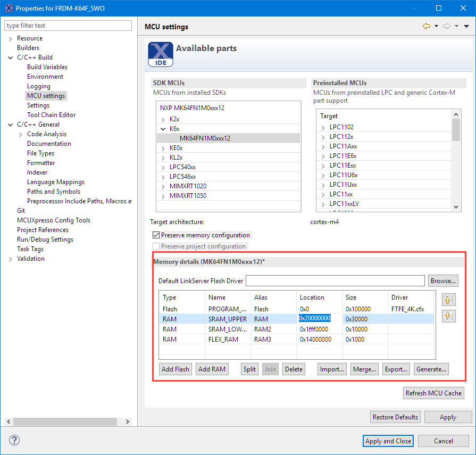
Task: Select Run/Debug Settings in sidebar
Action: (45, 239)
